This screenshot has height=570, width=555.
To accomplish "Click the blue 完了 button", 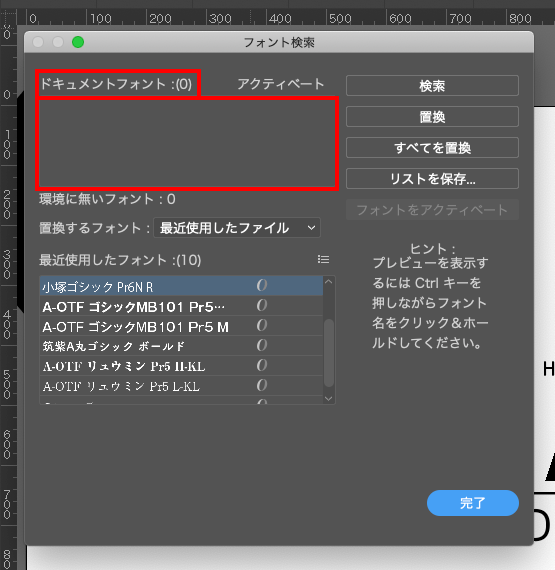I will [472, 503].
